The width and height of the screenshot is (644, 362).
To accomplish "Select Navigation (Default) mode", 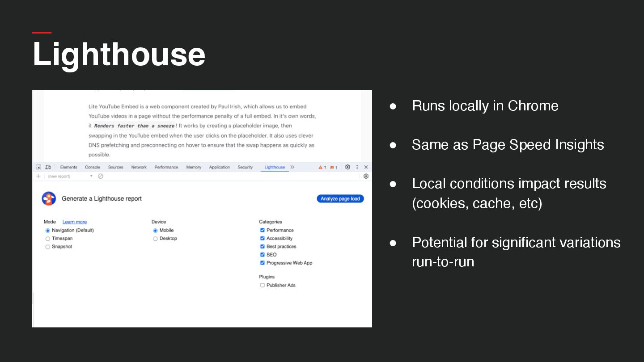I will [x=48, y=231].
